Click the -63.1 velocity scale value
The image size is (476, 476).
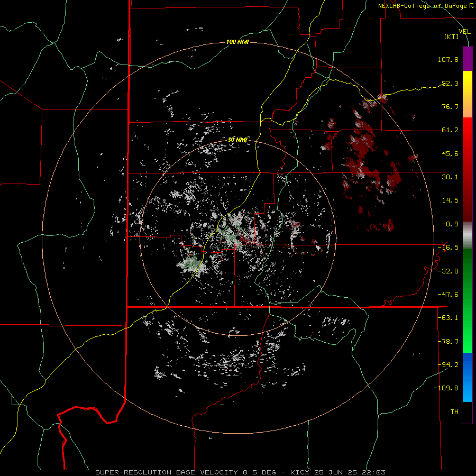pos(448,318)
